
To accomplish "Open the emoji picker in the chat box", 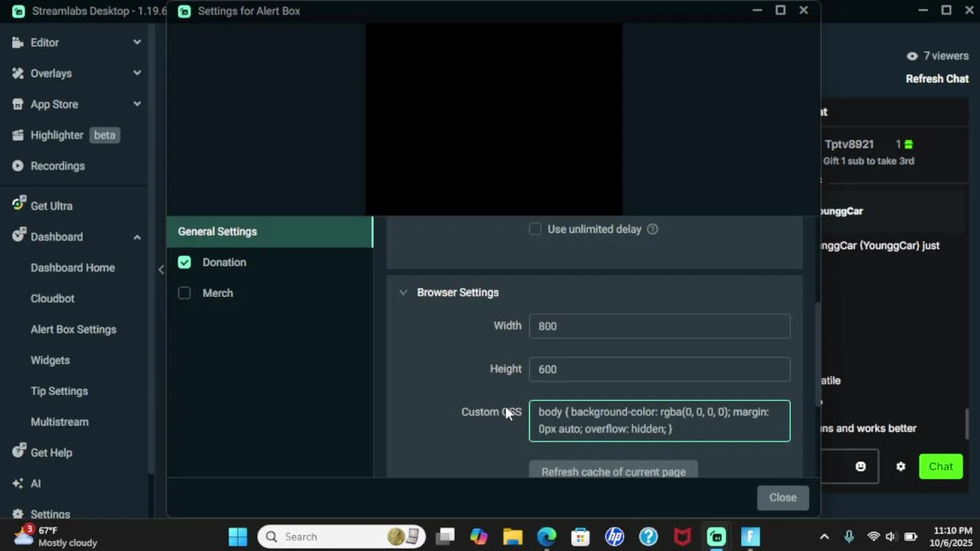I will [x=861, y=467].
